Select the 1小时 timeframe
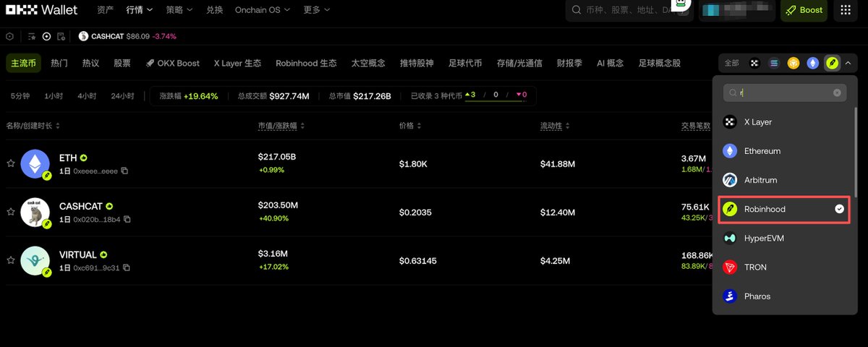The height and width of the screenshot is (347, 868). (x=54, y=95)
